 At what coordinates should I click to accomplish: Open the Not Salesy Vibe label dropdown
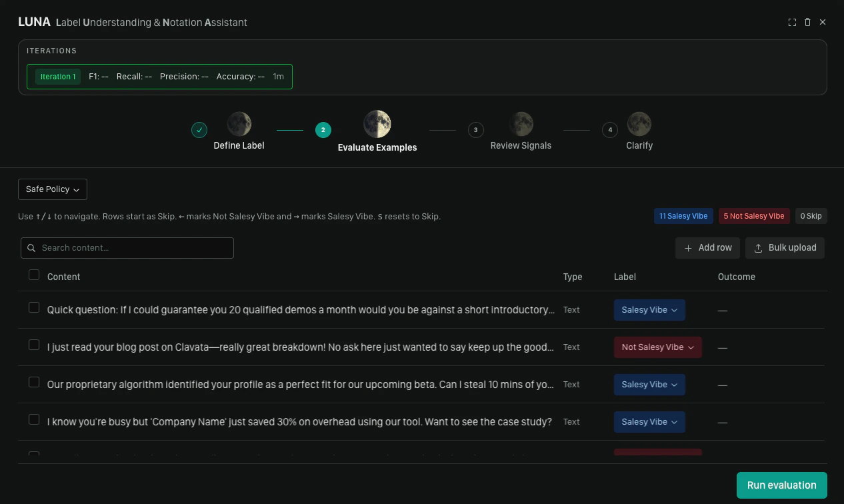click(657, 347)
